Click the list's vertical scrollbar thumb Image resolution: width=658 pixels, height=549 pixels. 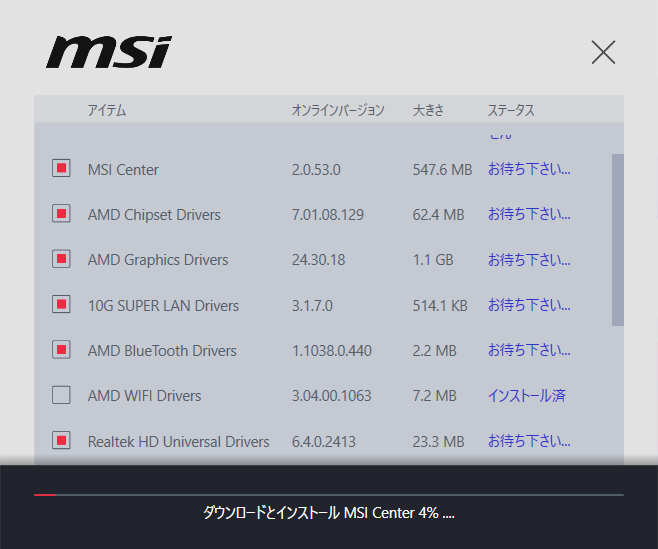click(618, 240)
